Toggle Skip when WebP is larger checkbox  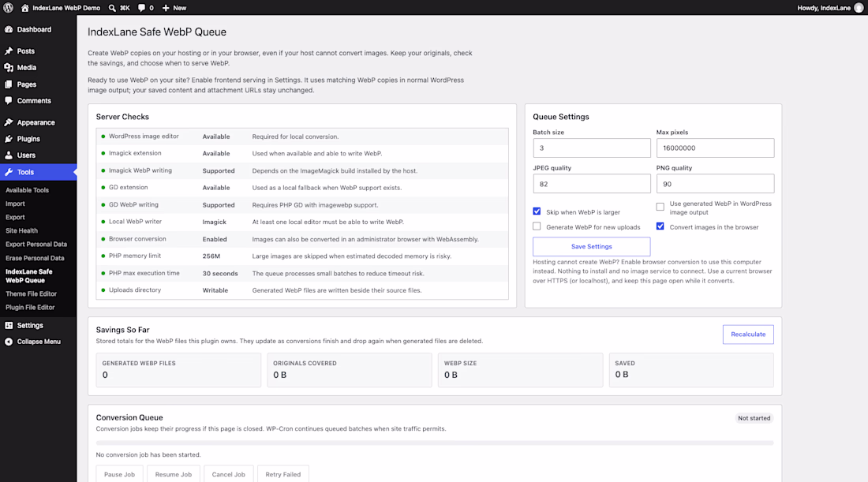537,211
